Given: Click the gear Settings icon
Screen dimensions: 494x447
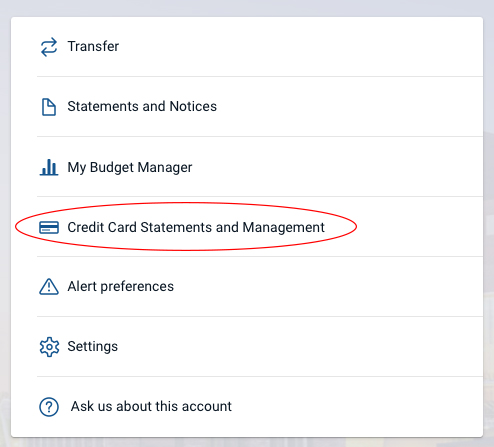Looking at the screenshot, I should click(x=49, y=347).
